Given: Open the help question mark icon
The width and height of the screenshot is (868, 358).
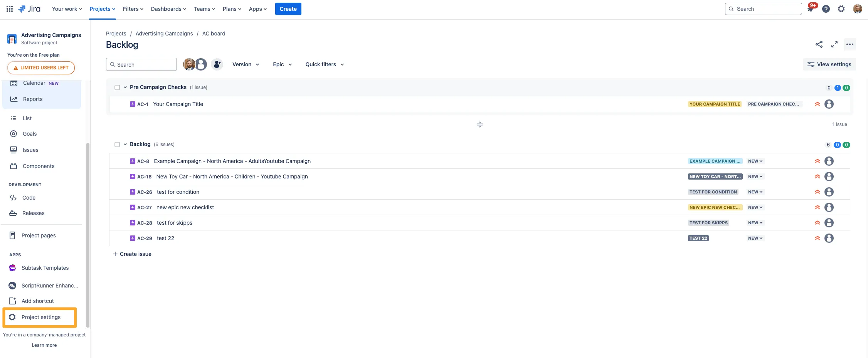Looking at the screenshot, I should pyautogui.click(x=826, y=9).
